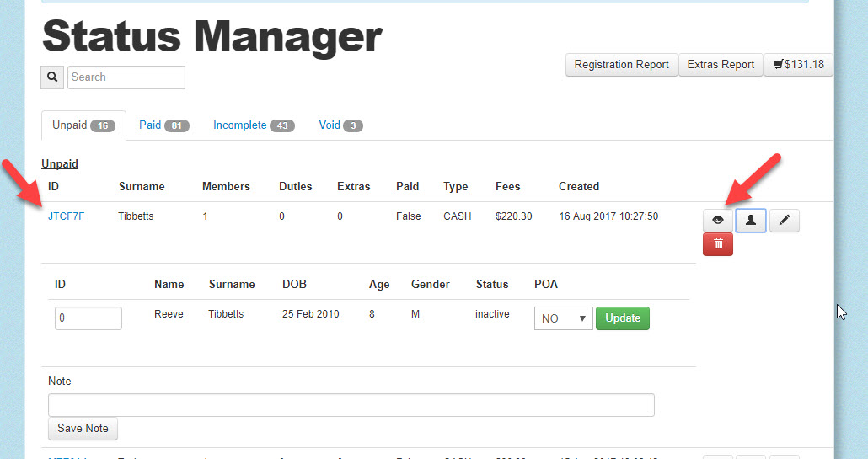Click the search magnifier icon button
The image size is (868, 459).
pos(52,77)
